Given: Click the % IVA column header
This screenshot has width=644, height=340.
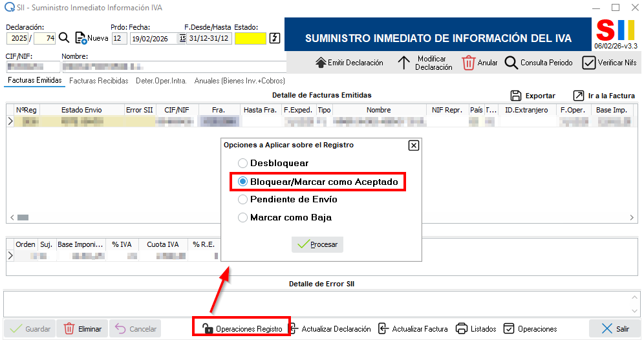Looking at the screenshot, I should 122,245.
